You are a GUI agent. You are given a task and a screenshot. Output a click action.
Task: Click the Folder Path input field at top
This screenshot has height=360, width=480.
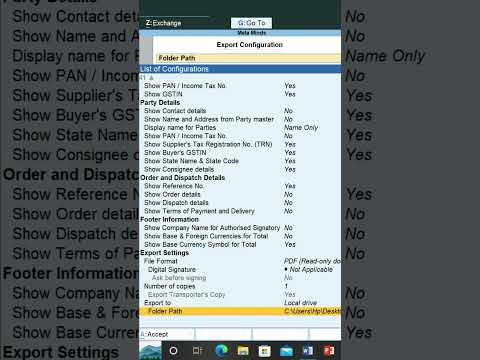pyautogui.click(x=248, y=58)
